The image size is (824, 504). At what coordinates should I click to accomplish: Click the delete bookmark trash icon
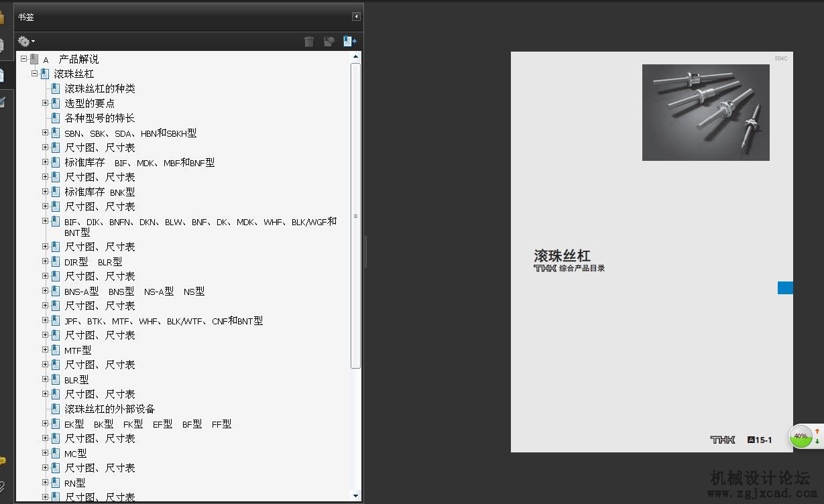click(x=309, y=42)
